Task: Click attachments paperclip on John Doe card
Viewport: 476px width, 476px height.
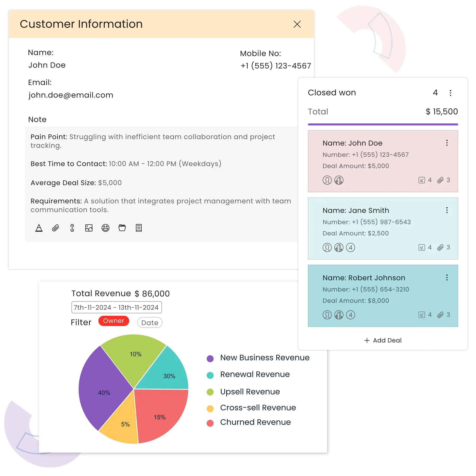Action: click(x=440, y=180)
